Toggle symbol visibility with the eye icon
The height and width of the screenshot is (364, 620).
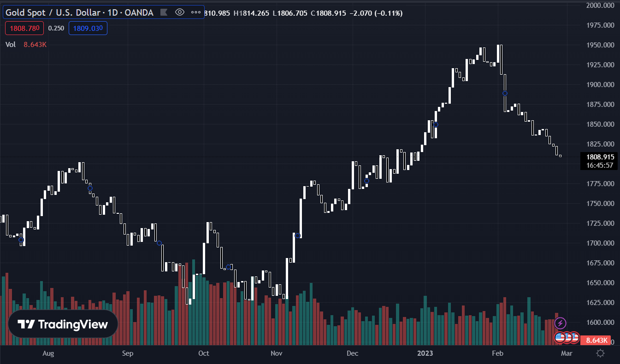(x=180, y=12)
